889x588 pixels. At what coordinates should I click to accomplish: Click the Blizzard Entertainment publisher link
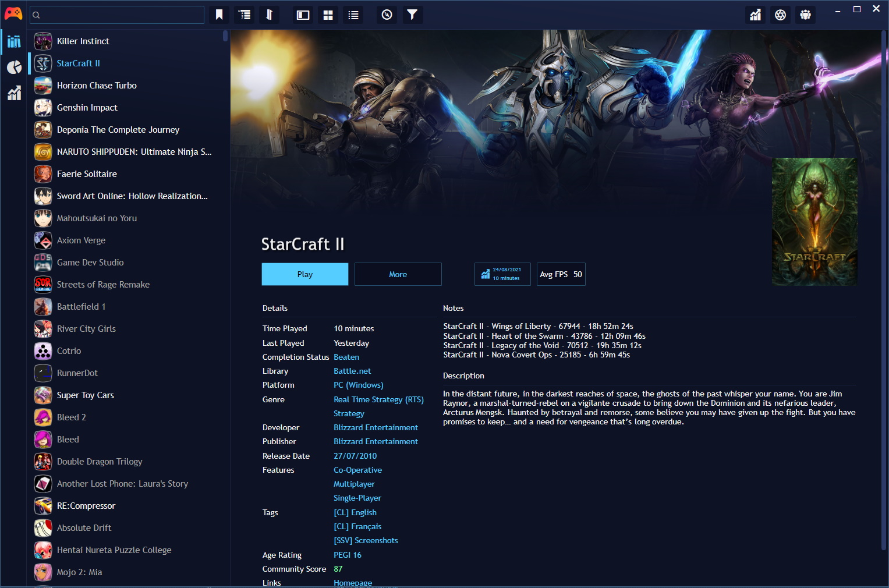point(376,441)
